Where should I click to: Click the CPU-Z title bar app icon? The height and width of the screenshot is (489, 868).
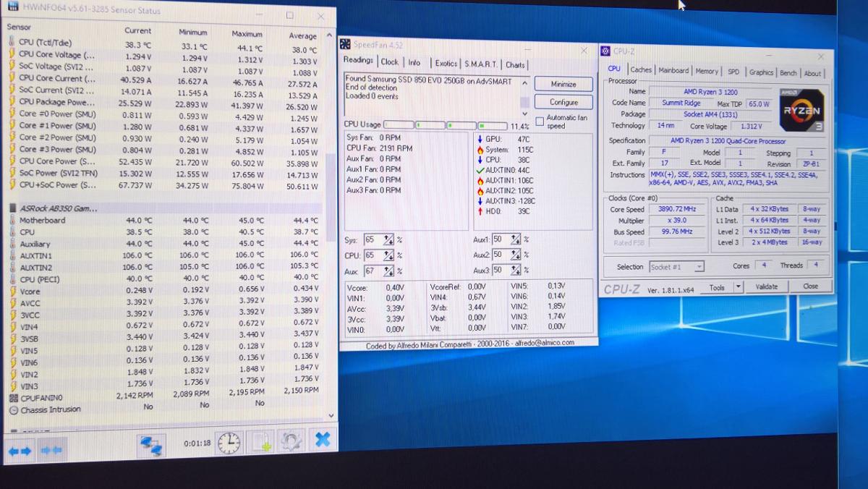(605, 51)
